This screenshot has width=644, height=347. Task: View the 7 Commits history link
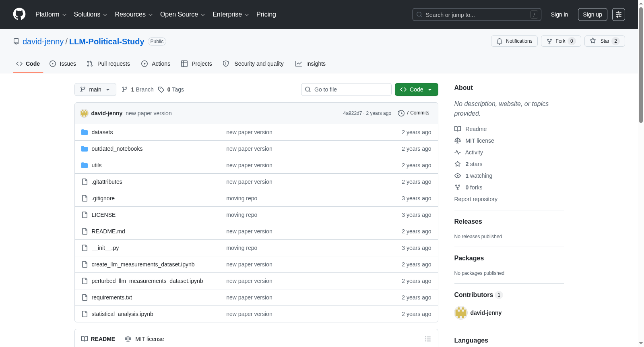[x=414, y=113]
